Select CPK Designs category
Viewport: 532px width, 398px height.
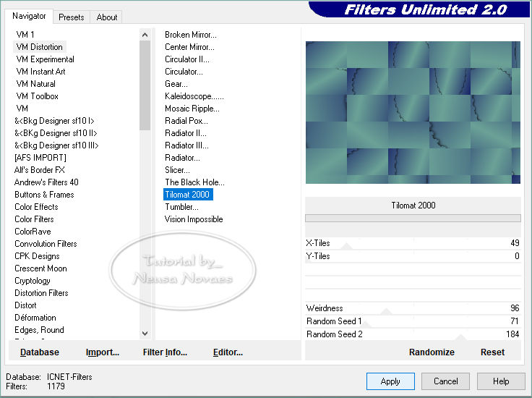pos(37,256)
